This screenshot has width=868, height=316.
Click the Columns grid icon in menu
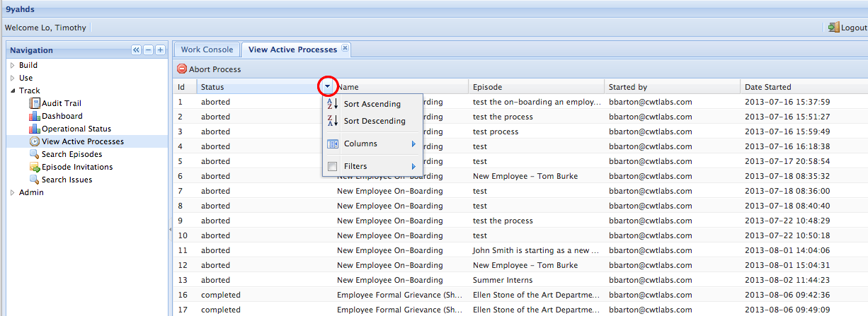pos(332,144)
